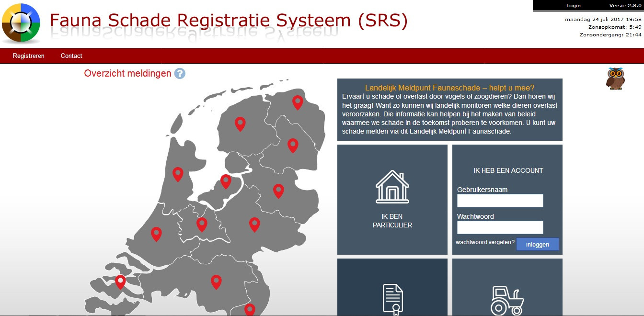Image resolution: width=644 pixels, height=316 pixels.
Task: Click the map pin on Friesland province
Action: coord(240,124)
